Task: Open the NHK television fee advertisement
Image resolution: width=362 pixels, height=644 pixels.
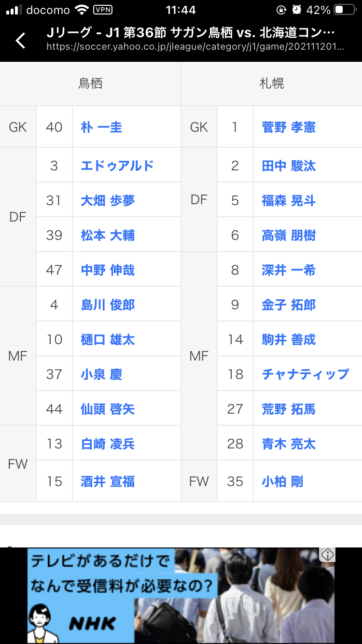Action: (193, 595)
